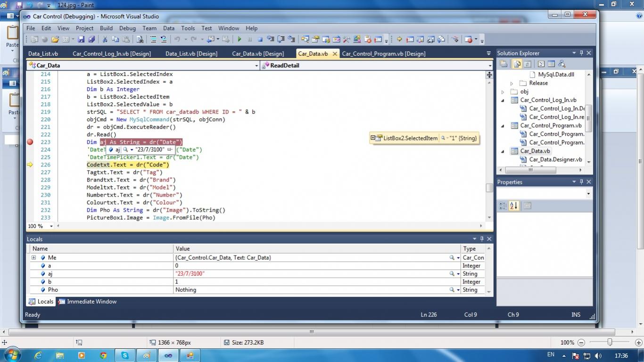Image resolution: width=644 pixels, height=362 pixels.
Task: Select MySql.Data.dll in Solution Explorer
Action: click(x=556, y=74)
